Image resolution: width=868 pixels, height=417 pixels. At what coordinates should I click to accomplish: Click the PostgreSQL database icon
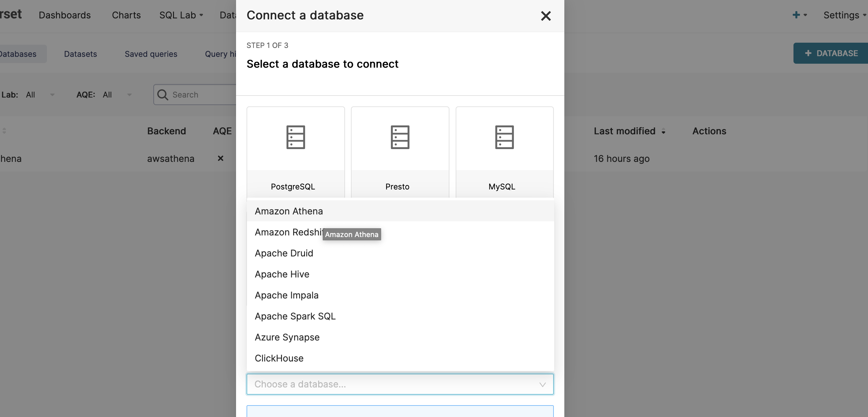pyautogui.click(x=295, y=137)
